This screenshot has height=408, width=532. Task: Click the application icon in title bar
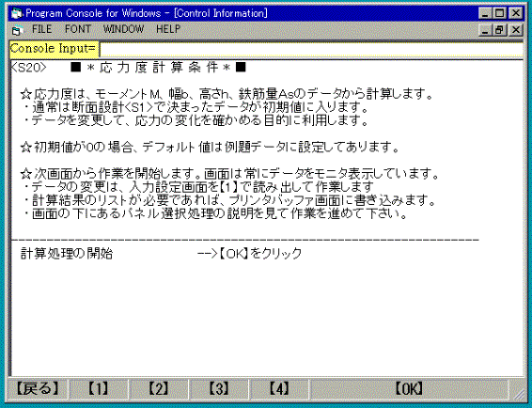[16, 13]
